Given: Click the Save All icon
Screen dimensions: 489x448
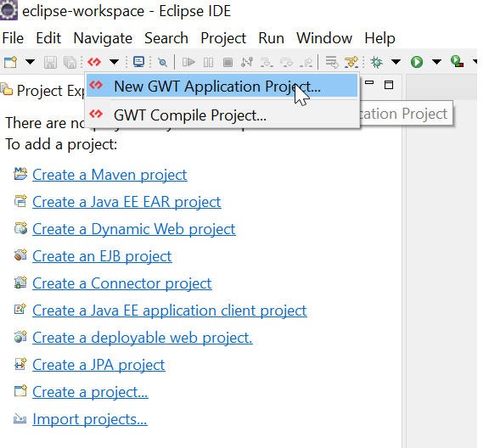Looking at the screenshot, I should tap(70, 62).
